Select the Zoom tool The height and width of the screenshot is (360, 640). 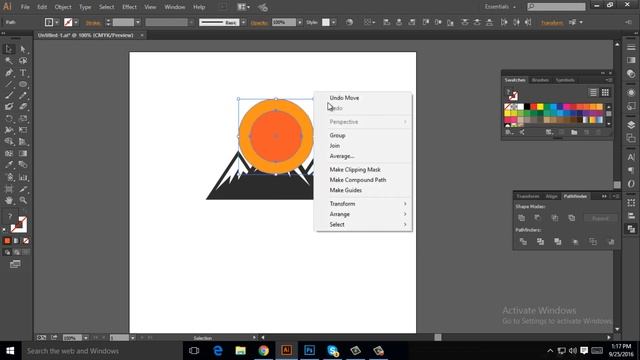coord(23,200)
